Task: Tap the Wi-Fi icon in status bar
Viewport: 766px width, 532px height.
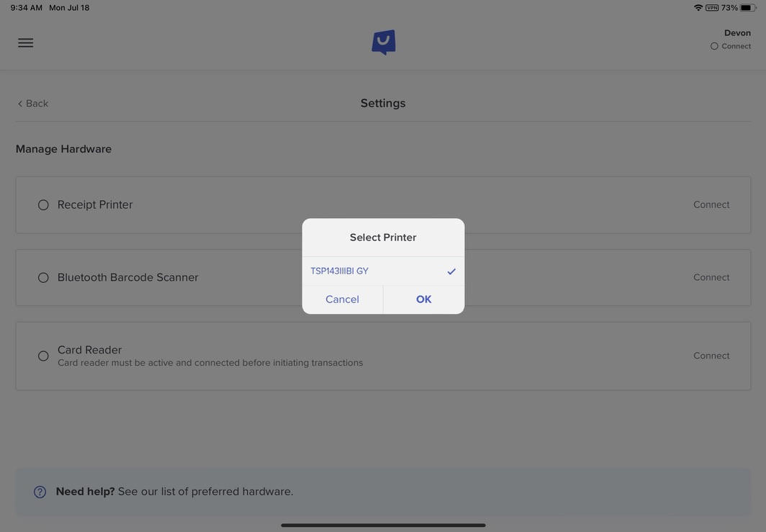Action: (698, 8)
